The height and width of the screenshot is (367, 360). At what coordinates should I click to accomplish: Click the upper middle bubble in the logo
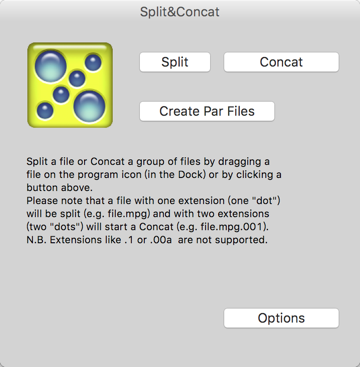[77, 79]
